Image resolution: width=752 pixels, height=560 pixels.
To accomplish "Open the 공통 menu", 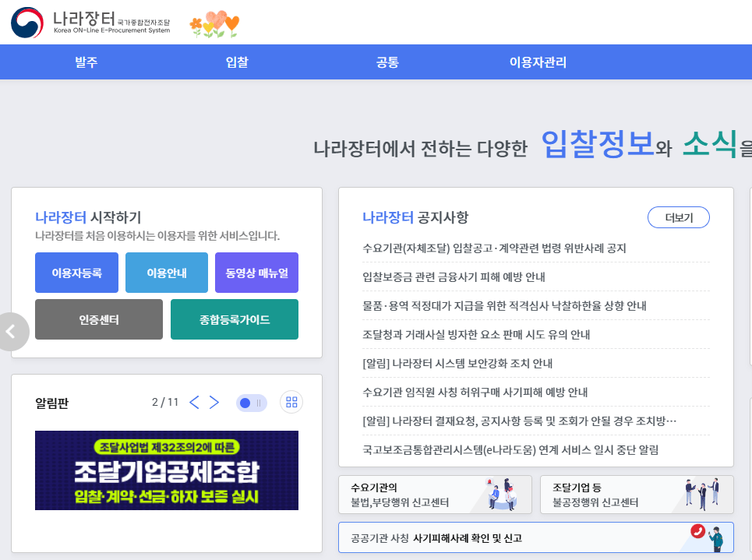I will coord(387,62).
